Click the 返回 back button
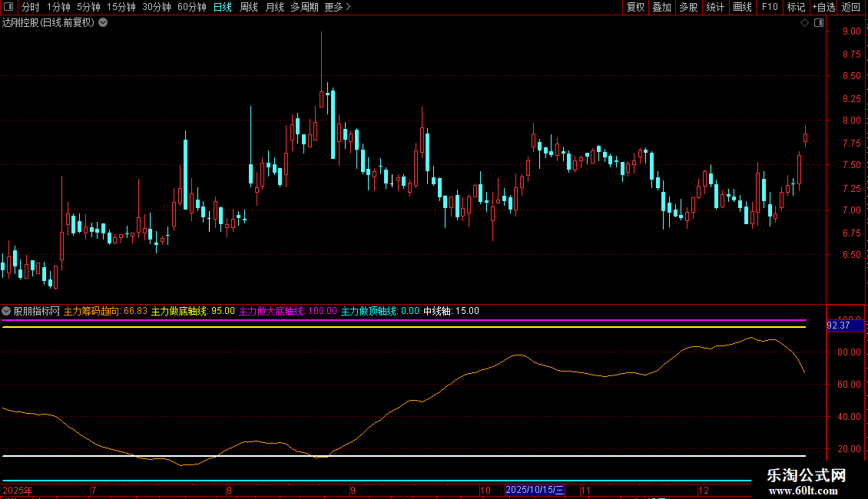 click(x=851, y=8)
